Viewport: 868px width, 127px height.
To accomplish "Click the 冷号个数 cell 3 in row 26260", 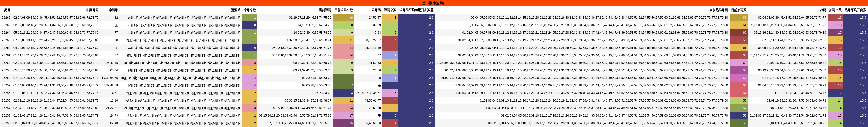I will pos(250,63).
